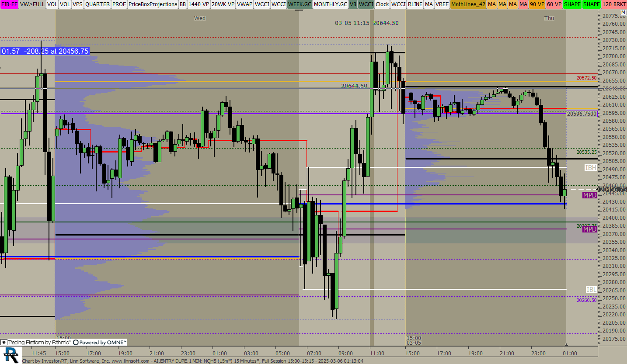This screenshot has height=364, width=627.
Task: Click the 20644.50 label on the gray line
Action: 354,86
